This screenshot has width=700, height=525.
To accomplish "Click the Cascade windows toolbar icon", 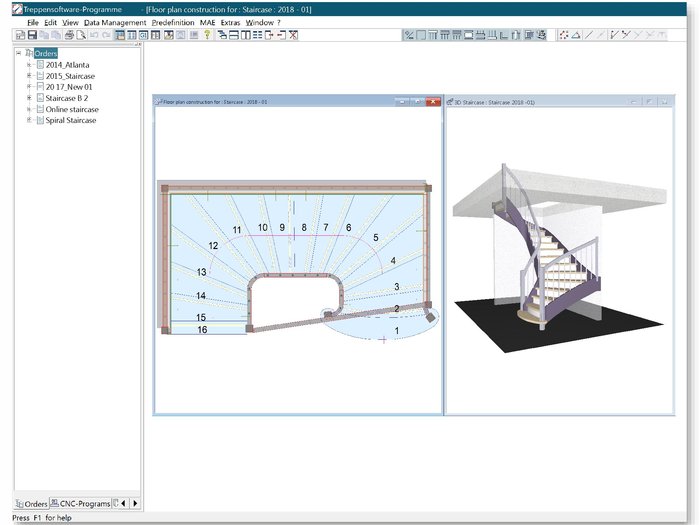I will 222,35.
